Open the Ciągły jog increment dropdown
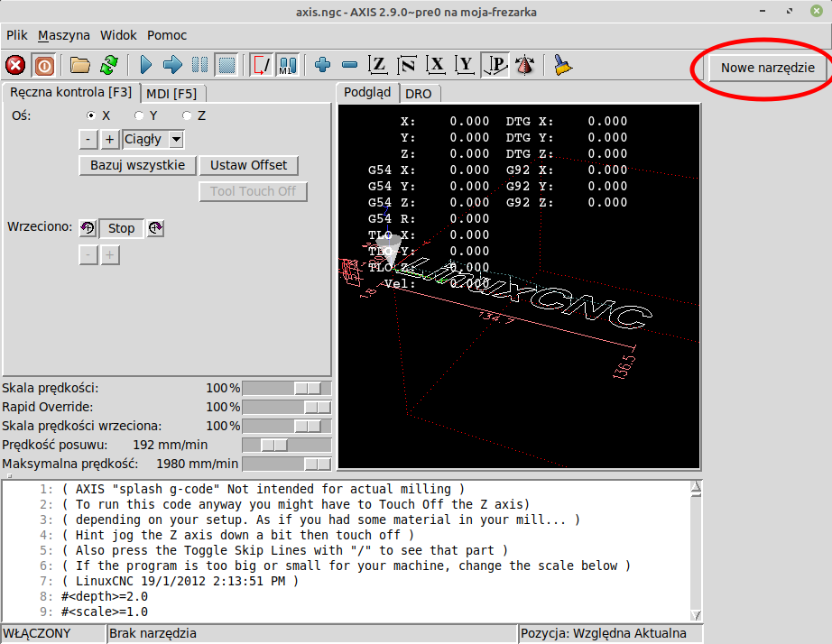832x644 pixels. coord(176,140)
